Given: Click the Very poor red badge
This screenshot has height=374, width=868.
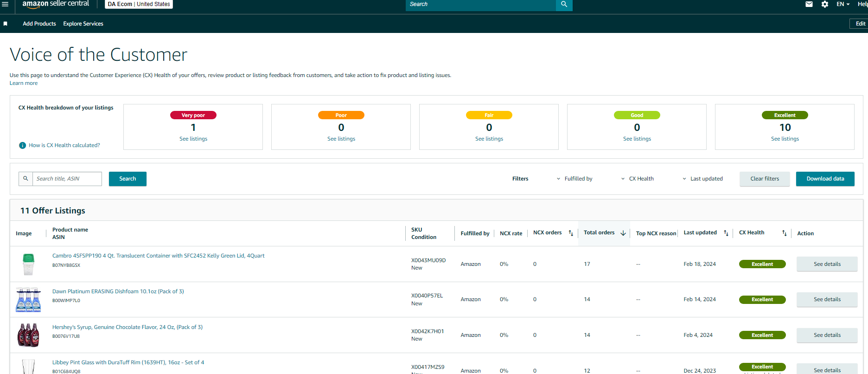Looking at the screenshot, I should pyautogui.click(x=193, y=115).
